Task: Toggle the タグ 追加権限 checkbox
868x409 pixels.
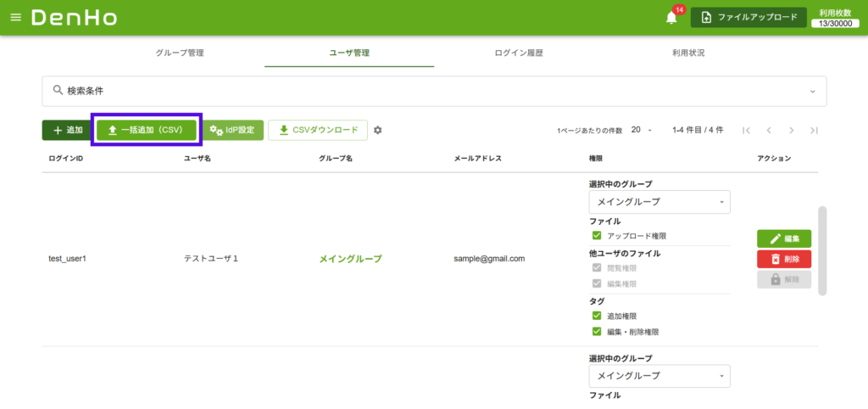Action: [x=597, y=316]
